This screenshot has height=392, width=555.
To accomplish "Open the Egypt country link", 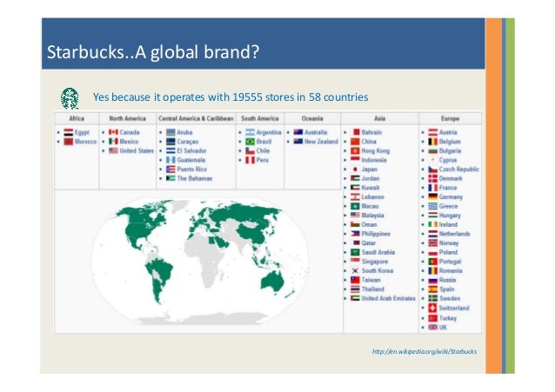I will (x=82, y=132).
